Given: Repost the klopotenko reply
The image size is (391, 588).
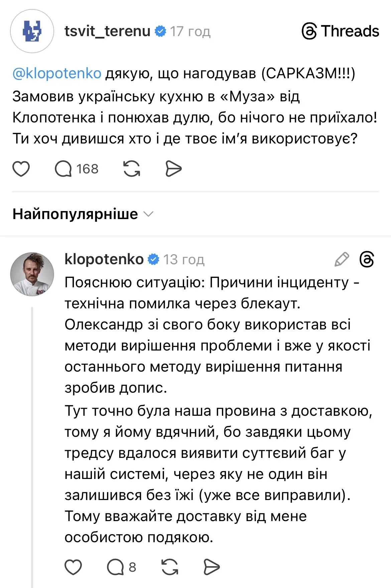Looking at the screenshot, I should coord(170,567).
